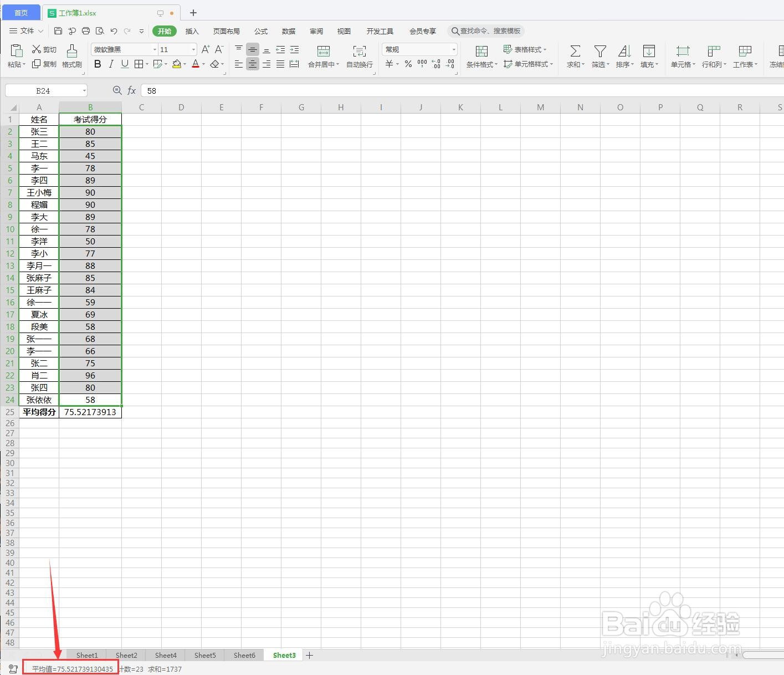This screenshot has width=784, height=675.
Task: Toggle Underline formatting
Action: [125, 64]
